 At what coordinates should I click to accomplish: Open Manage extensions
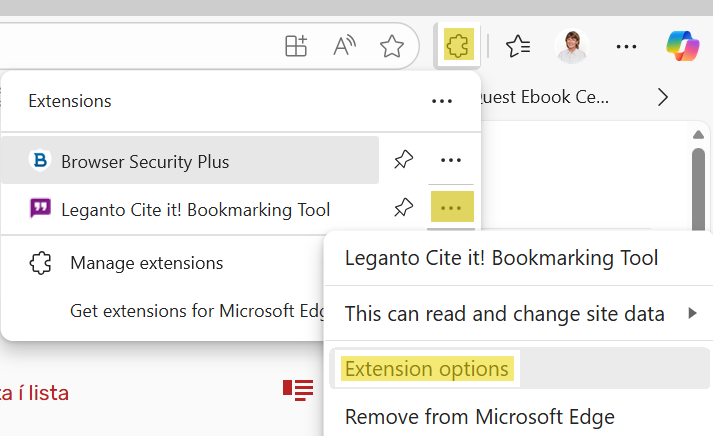point(146,263)
